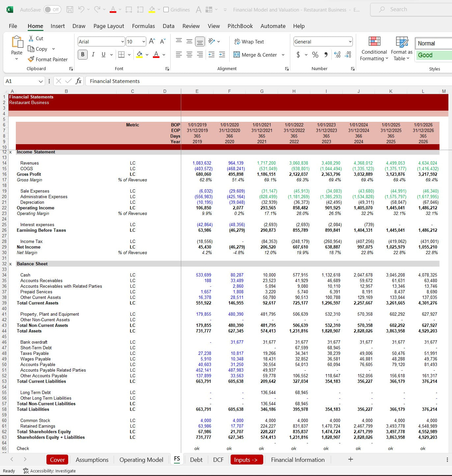
Task: Increase the font size
Action: point(152,41)
